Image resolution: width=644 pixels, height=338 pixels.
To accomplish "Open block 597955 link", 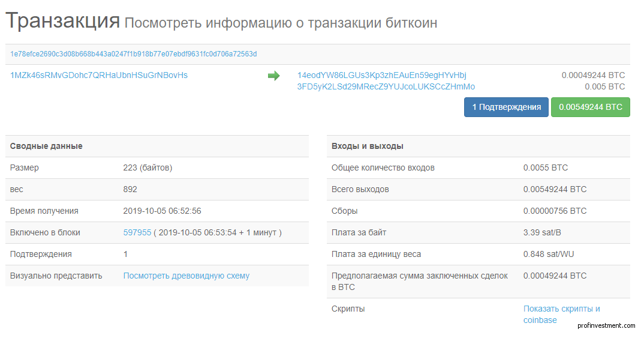I will tap(137, 232).
